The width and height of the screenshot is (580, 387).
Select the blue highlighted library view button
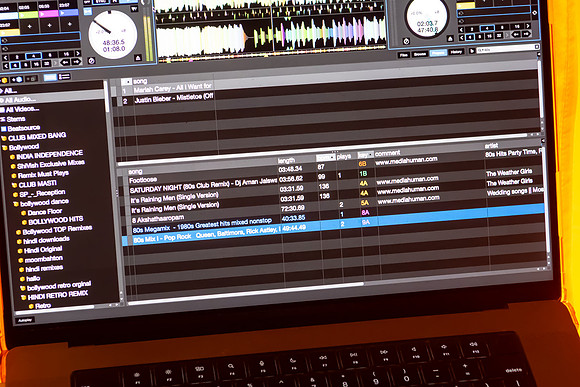click(x=50, y=78)
